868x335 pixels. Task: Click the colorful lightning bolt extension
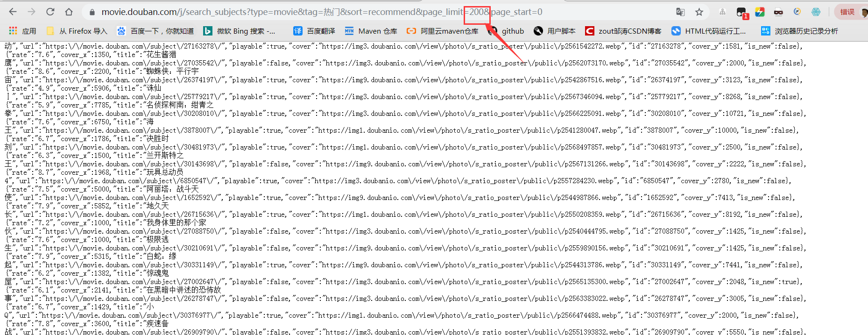[760, 12]
